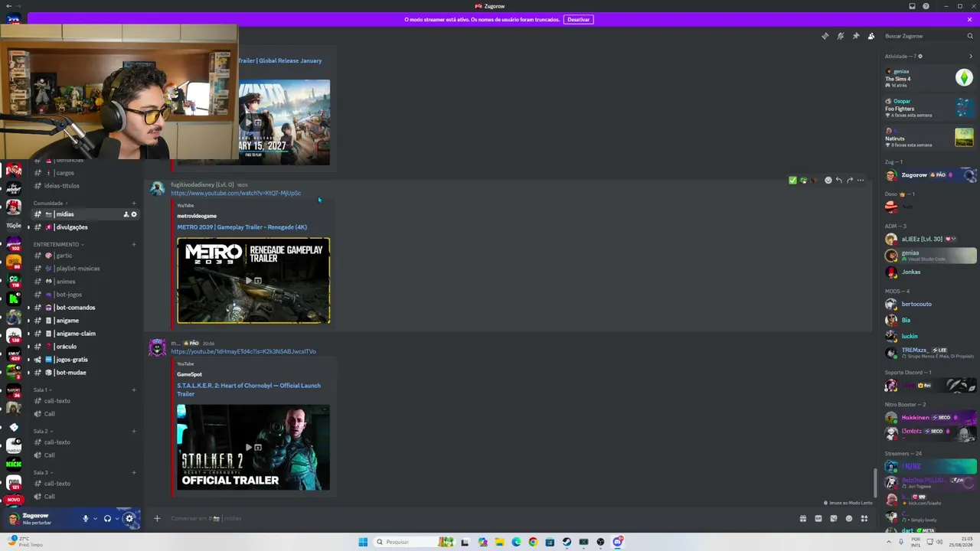This screenshot has width=980, height=551.
Task: Click the message attachment plus button
Action: (157, 518)
